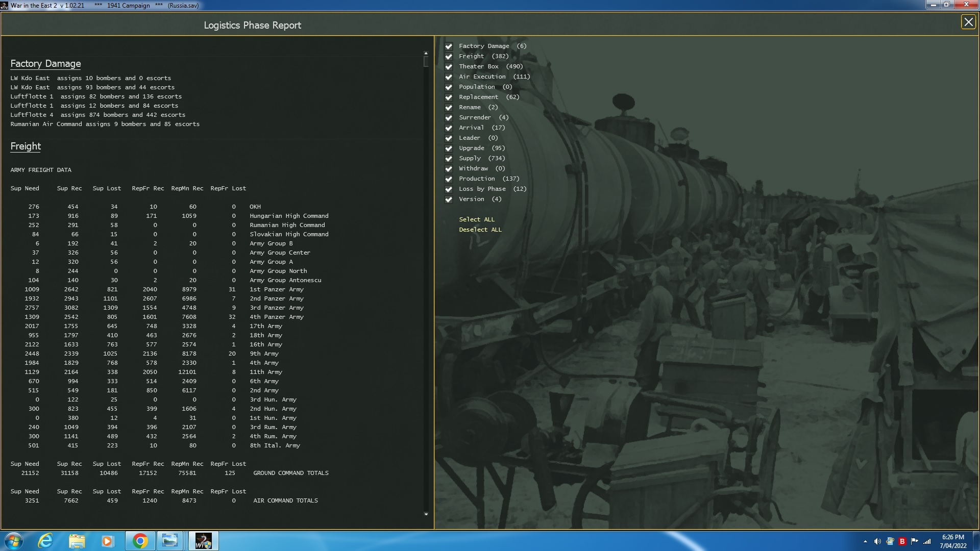Toggle the Surrender (4) checkbox
The height and width of the screenshot is (551, 980).
point(449,117)
